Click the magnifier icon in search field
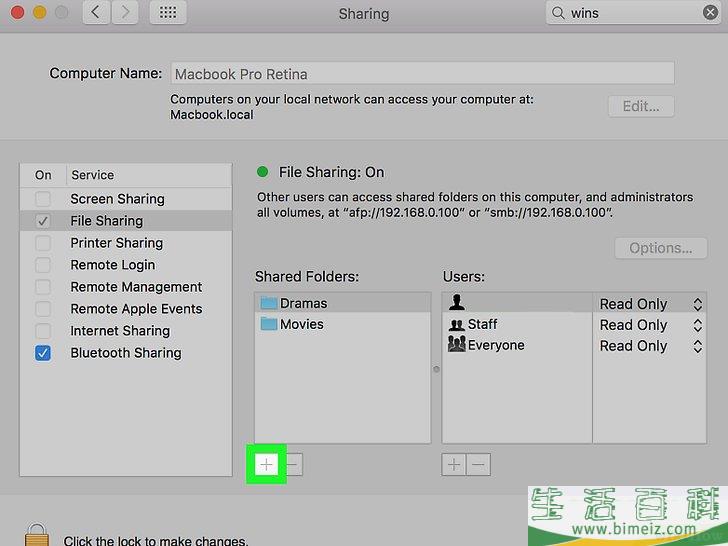The image size is (728, 546). (558, 13)
